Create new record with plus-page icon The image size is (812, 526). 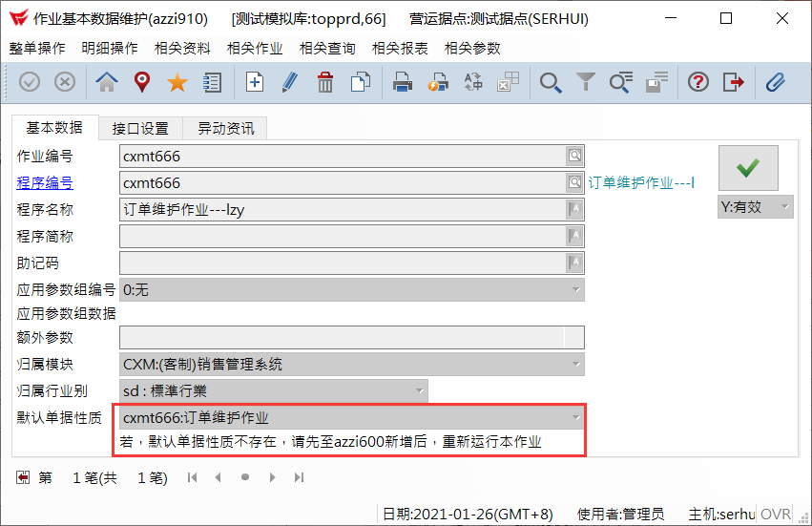255,82
